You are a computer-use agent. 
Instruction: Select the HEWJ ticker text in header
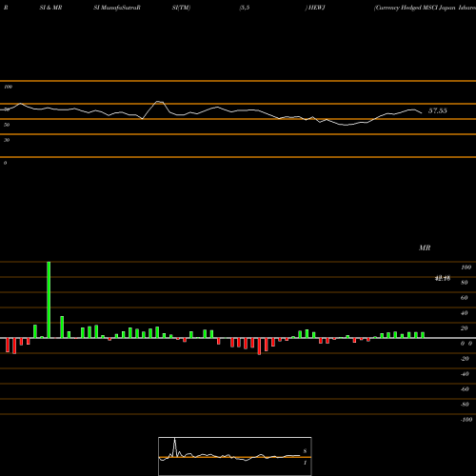click(x=317, y=8)
